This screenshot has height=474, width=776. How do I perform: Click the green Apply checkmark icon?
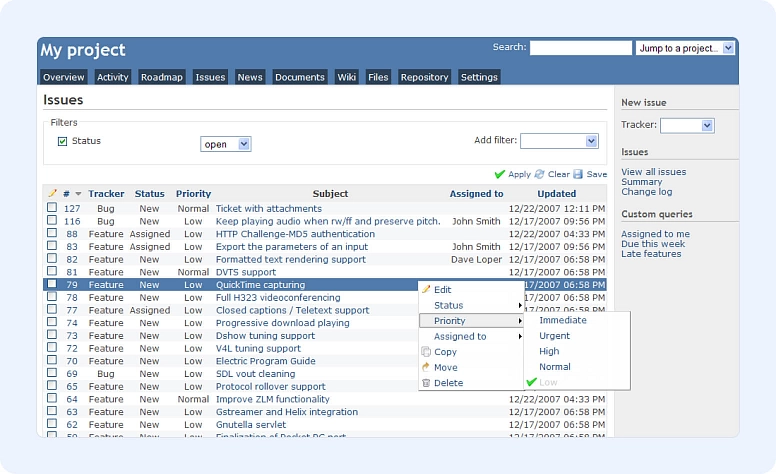(x=500, y=174)
